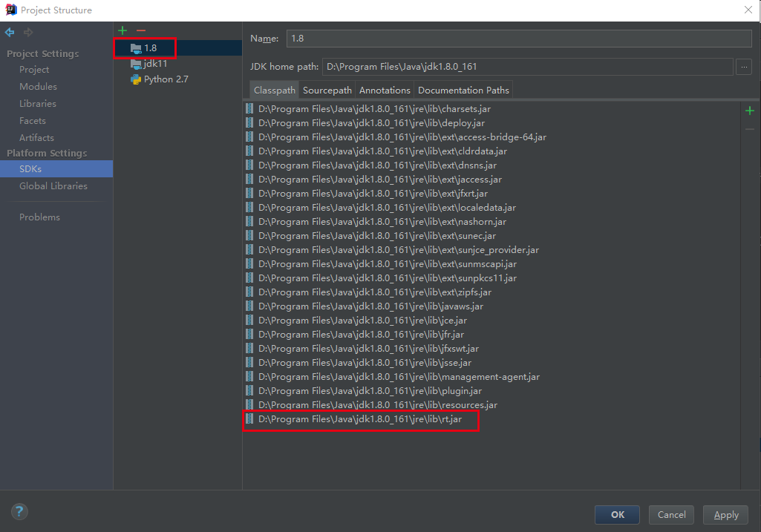
Task: Click the rt.jar file icon in the classpath list
Action: 249,418
